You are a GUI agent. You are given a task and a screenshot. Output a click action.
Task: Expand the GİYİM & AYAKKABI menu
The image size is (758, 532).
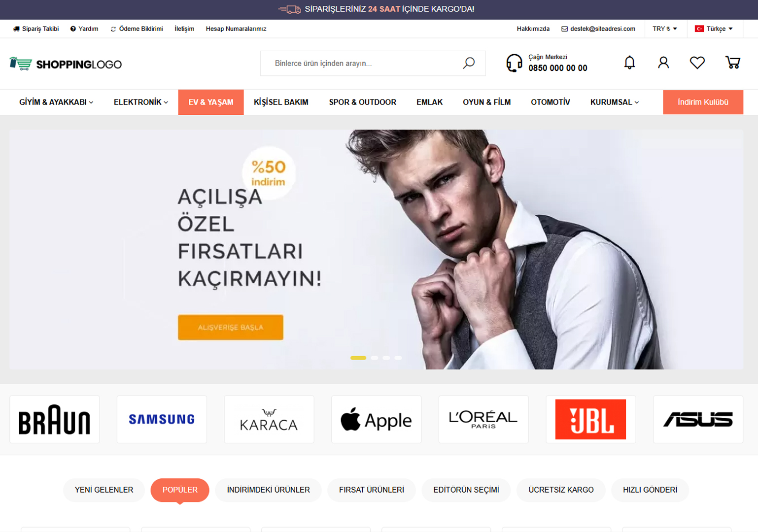(x=56, y=102)
